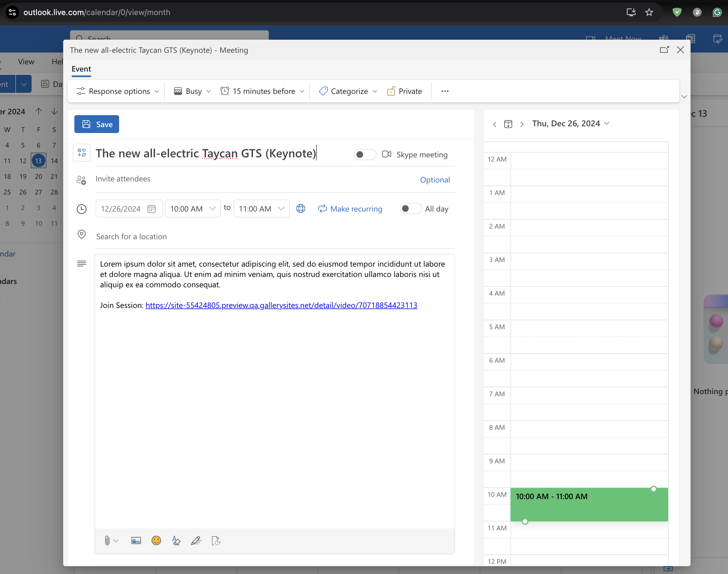Click the Outlook search box

pyautogui.click(x=169, y=35)
